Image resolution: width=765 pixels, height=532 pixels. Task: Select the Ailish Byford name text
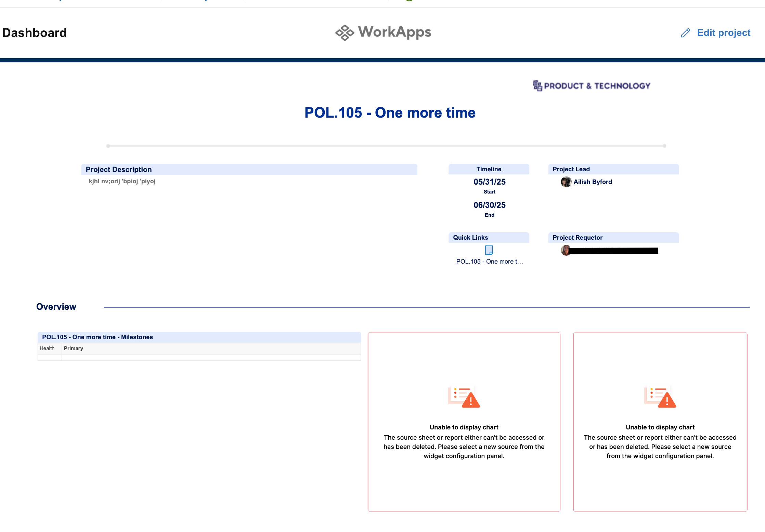point(593,182)
